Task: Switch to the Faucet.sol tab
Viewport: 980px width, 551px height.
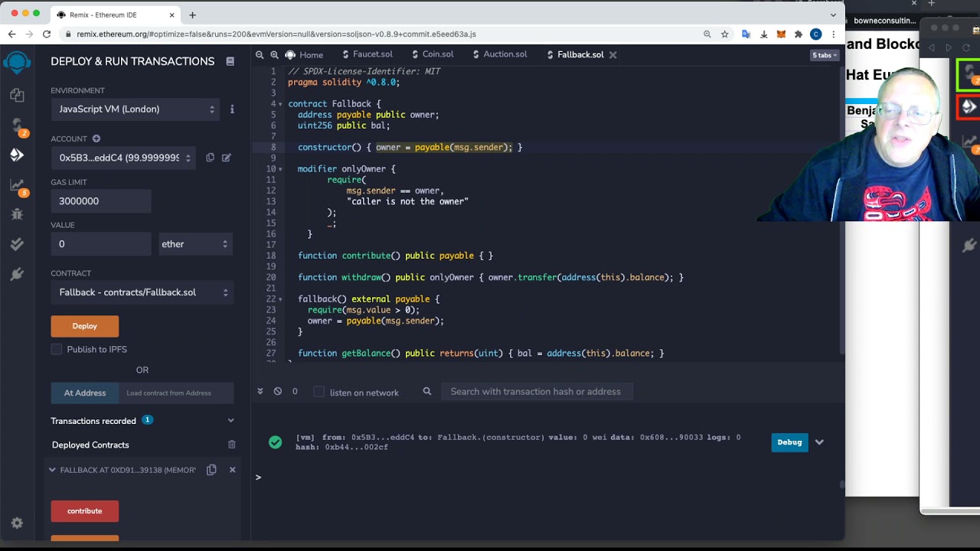Action: tap(367, 54)
